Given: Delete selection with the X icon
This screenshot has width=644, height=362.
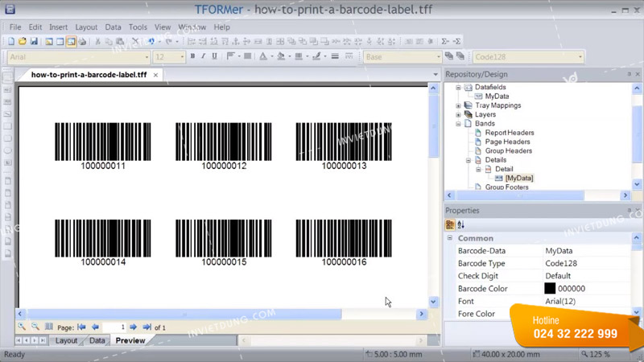Looking at the screenshot, I should [x=135, y=42].
